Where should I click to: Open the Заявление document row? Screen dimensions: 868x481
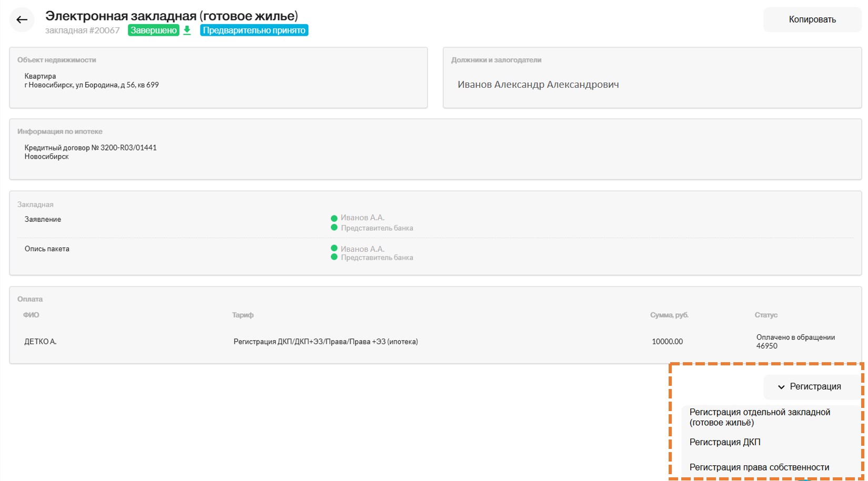[x=43, y=219]
